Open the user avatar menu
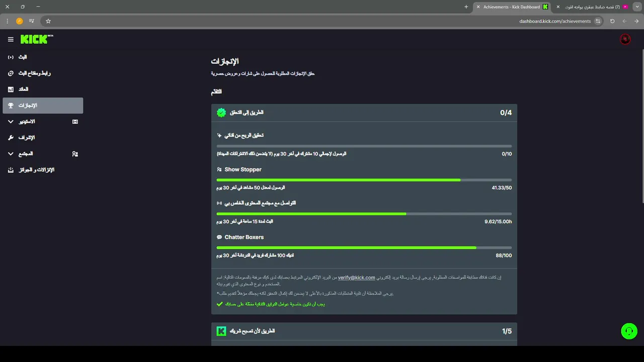The width and height of the screenshot is (644, 362). click(x=625, y=39)
